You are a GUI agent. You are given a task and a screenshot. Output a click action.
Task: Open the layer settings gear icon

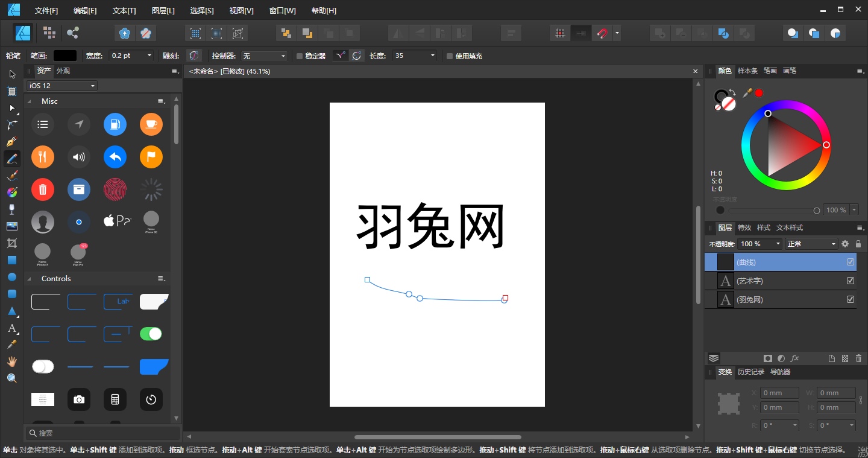(x=845, y=244)
